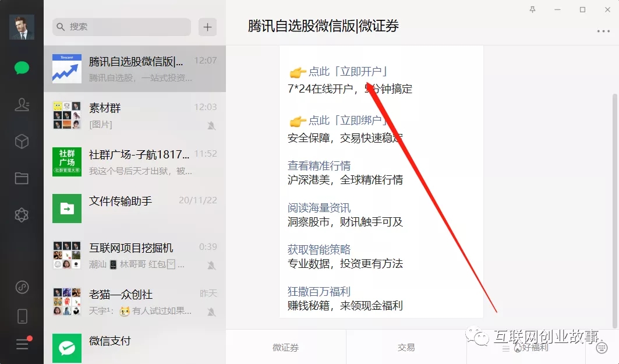Image resolution: width=619 pixels, height=364 pixels.
Task: Open the three-dot chat options menu
Action: pyautogui.click(x=603, y=31)
